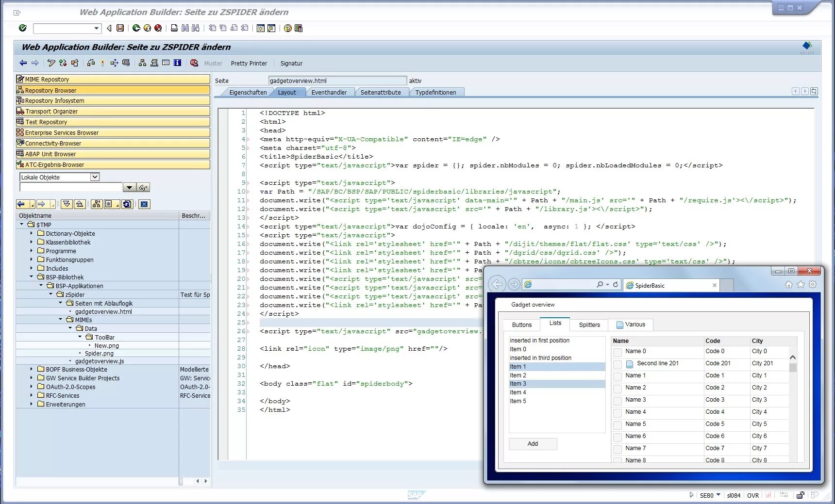Open the object name history dropdown arrow

tap(129, 188)
